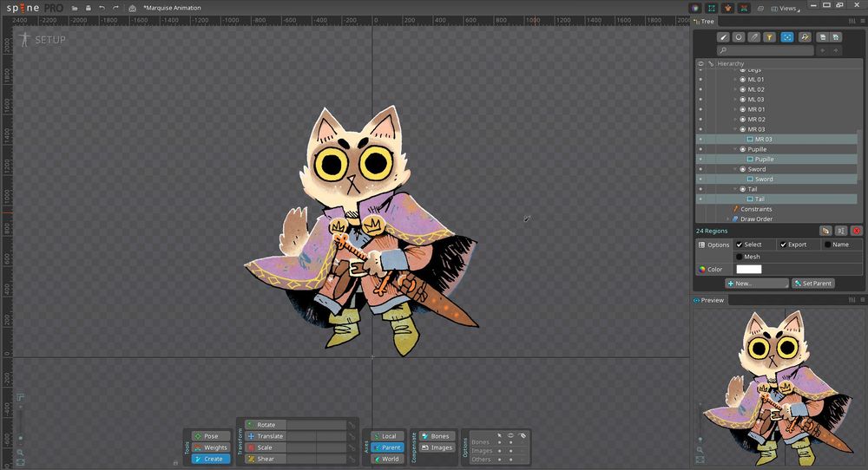This screenshot has width=868, height=470.
Task: Uncheck the Select checkbox
Action: click(x=739, y=245)
